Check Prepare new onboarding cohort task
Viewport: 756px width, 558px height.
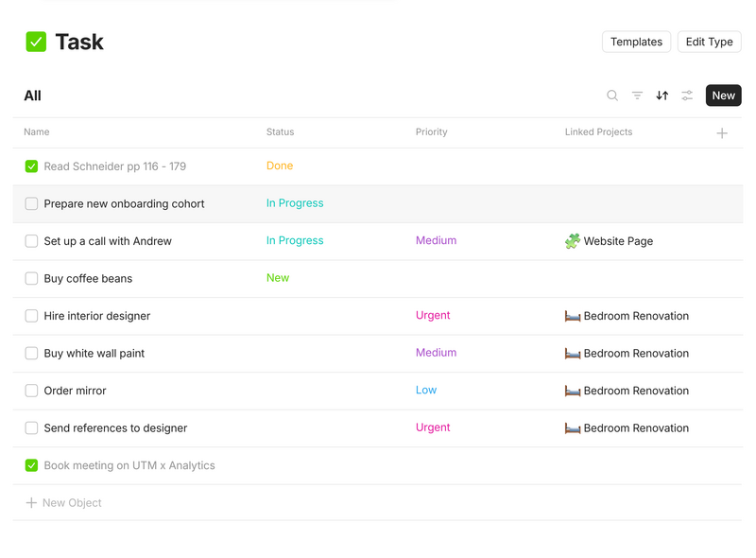tap(31, 203)
